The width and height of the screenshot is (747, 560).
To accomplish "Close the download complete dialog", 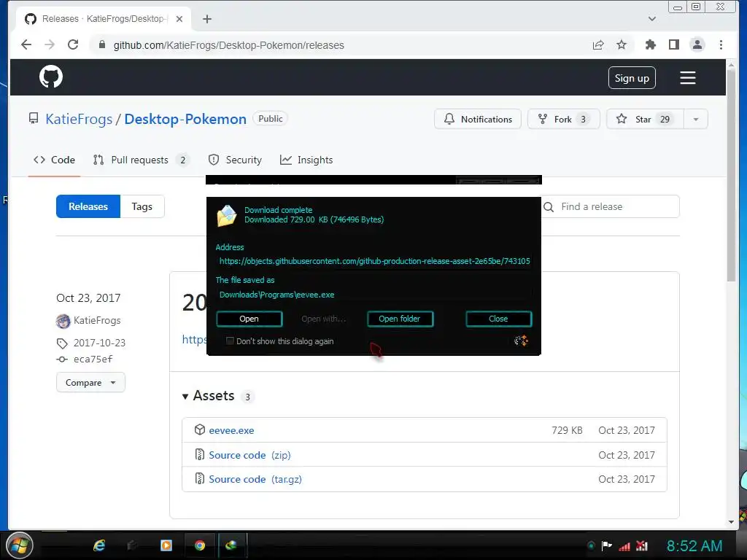I will click(x=498, y=319).
